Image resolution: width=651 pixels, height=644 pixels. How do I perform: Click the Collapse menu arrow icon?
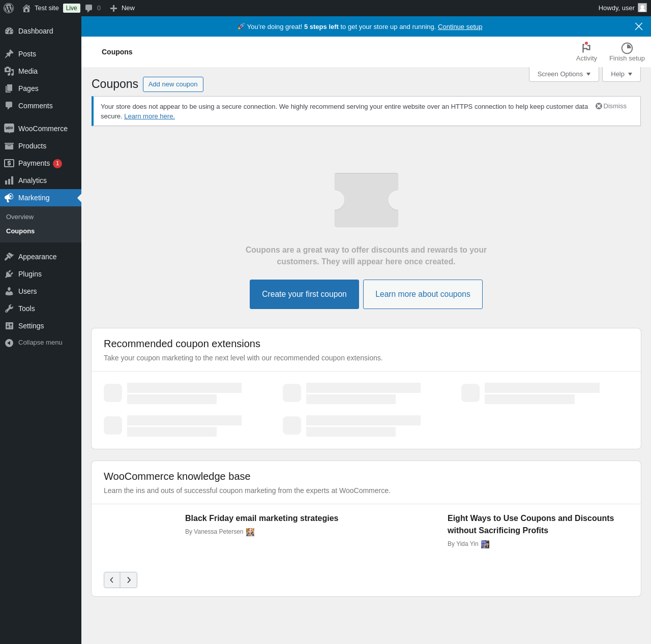coord(9,343)
